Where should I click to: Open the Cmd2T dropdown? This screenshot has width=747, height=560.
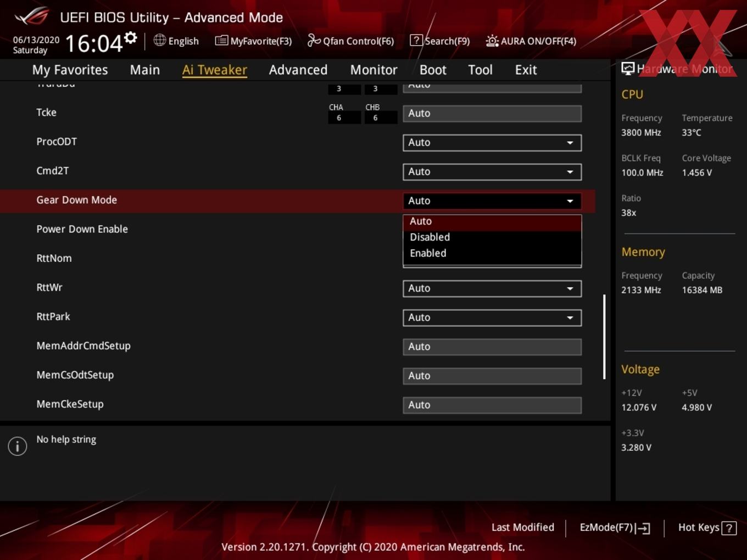[x=492, y=171]
